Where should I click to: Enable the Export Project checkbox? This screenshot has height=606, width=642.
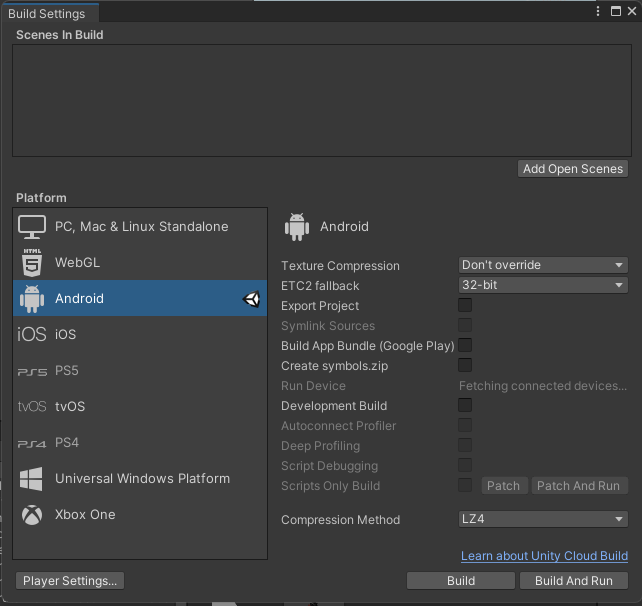click(465, 305)
